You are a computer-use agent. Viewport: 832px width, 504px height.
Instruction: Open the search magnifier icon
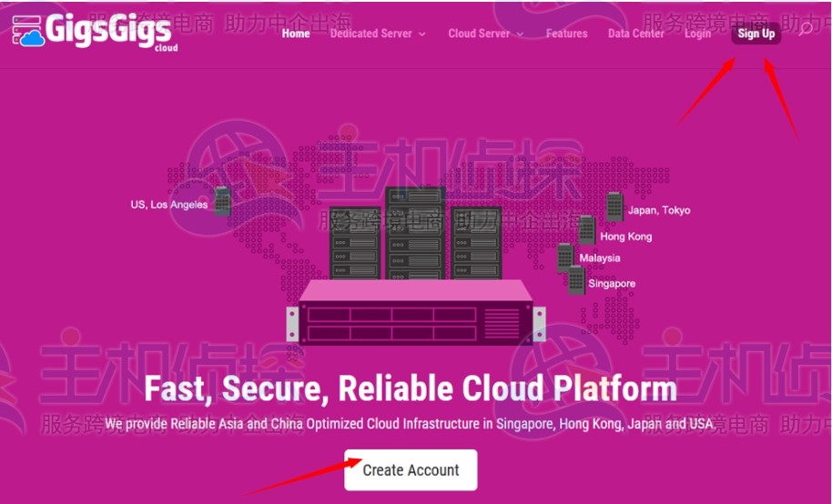(806, 28)
